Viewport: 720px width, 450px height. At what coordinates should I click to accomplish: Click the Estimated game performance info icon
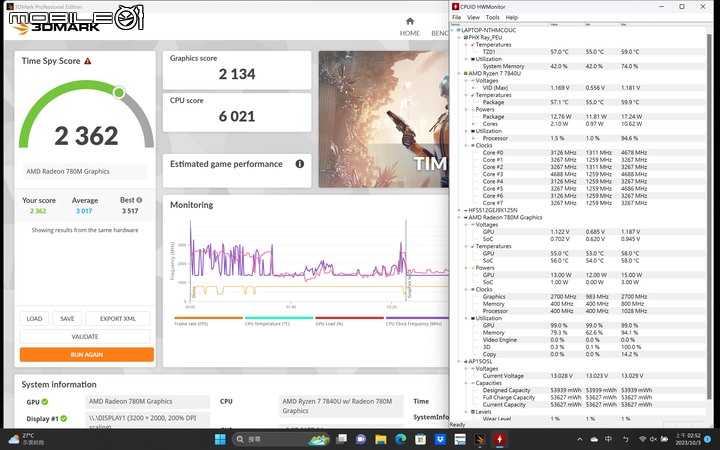pos(299,164)
